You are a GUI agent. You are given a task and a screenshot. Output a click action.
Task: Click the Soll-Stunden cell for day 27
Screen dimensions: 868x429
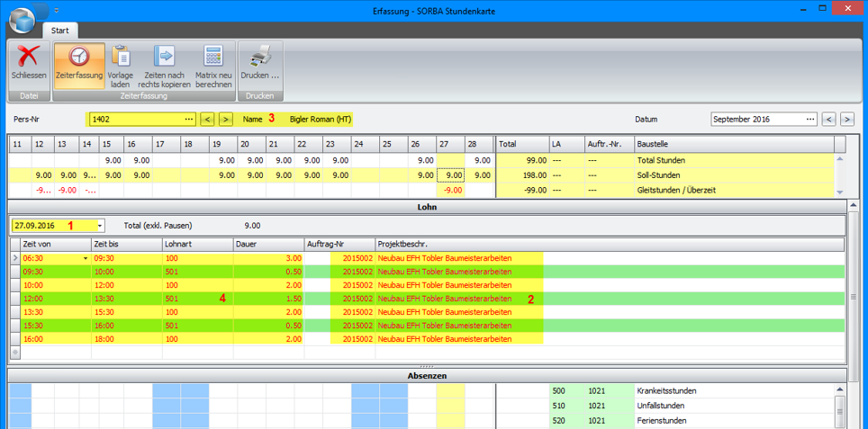[450, 175]
